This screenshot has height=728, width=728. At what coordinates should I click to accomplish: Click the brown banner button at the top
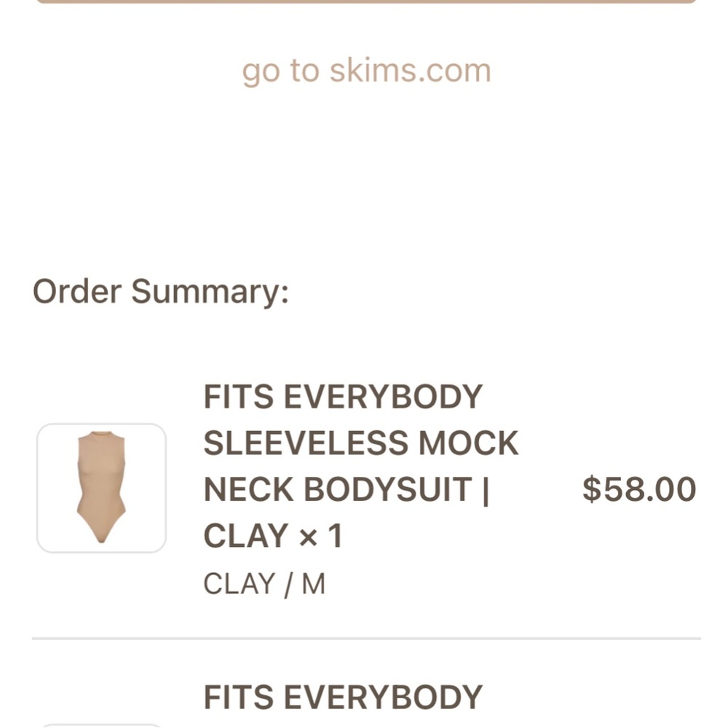pos(364,4)
